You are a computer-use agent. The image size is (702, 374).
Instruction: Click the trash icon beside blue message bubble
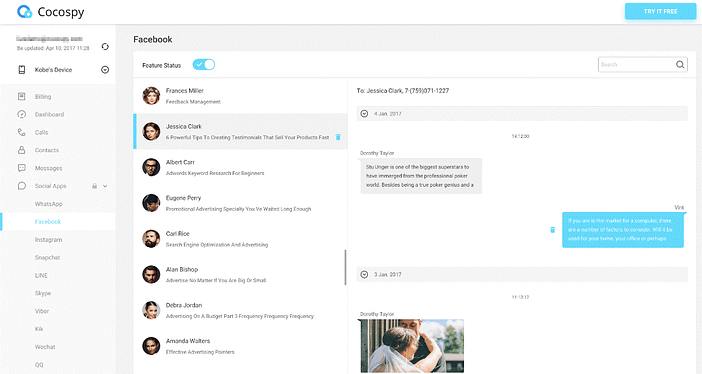[x=552, y=230]
